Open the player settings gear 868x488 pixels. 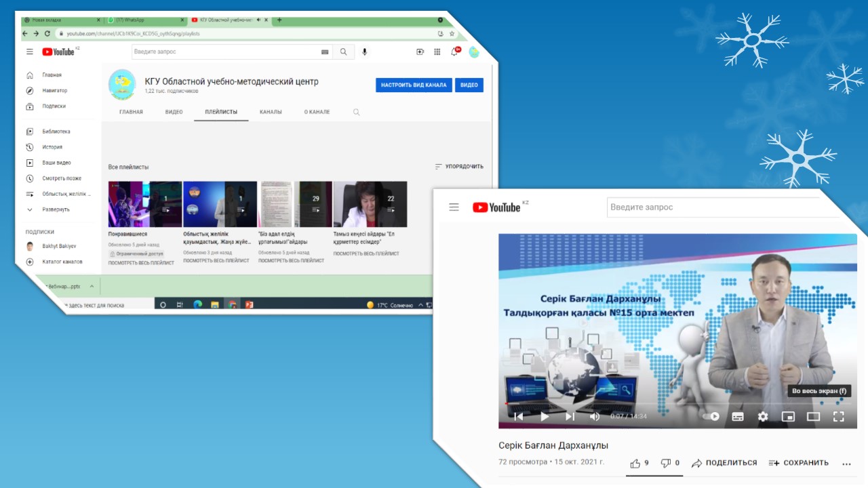pyautogui.click(x=763, y=416)
